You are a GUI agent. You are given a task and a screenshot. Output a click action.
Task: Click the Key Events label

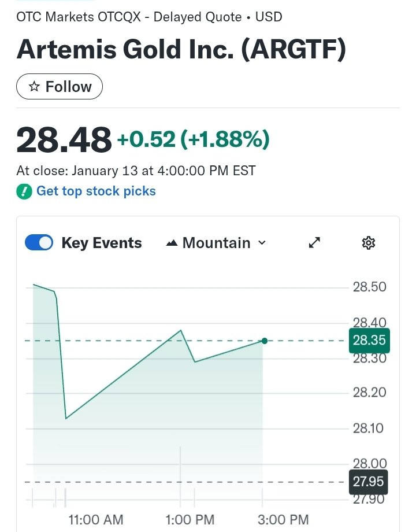102,243
